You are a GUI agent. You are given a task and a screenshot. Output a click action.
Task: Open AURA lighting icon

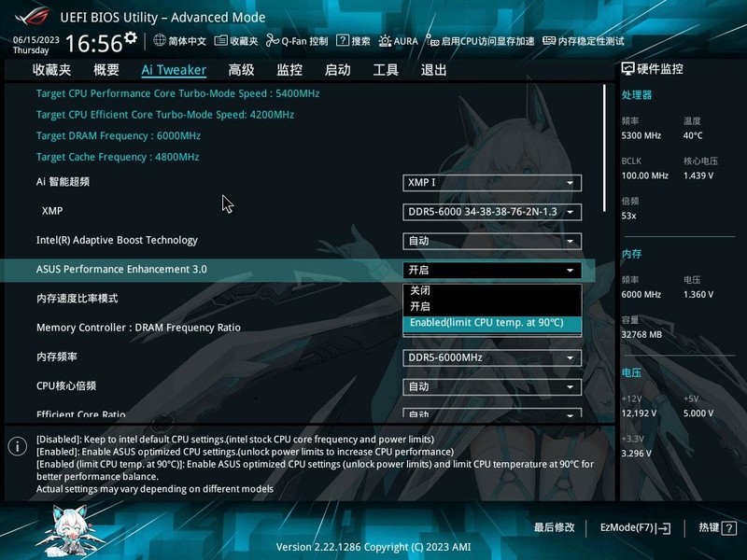tap(385, 41)
